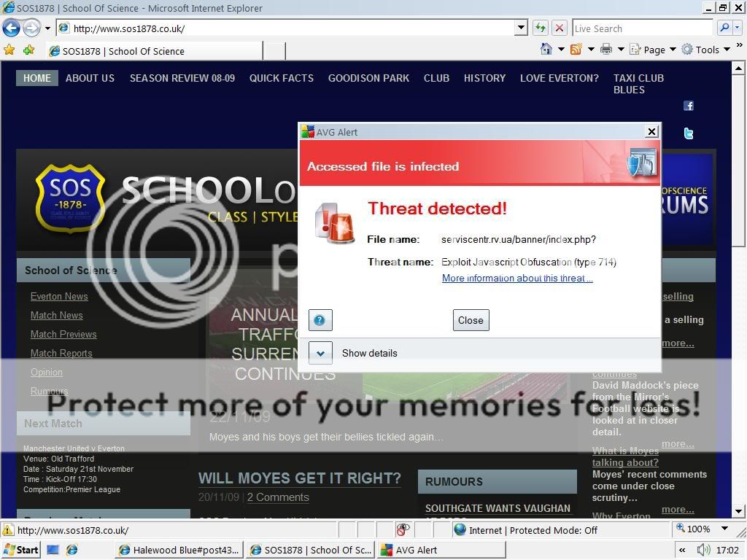Switch to Halewood Blue taskbar window
747x560 pixels.
click(x=179, y=550)
